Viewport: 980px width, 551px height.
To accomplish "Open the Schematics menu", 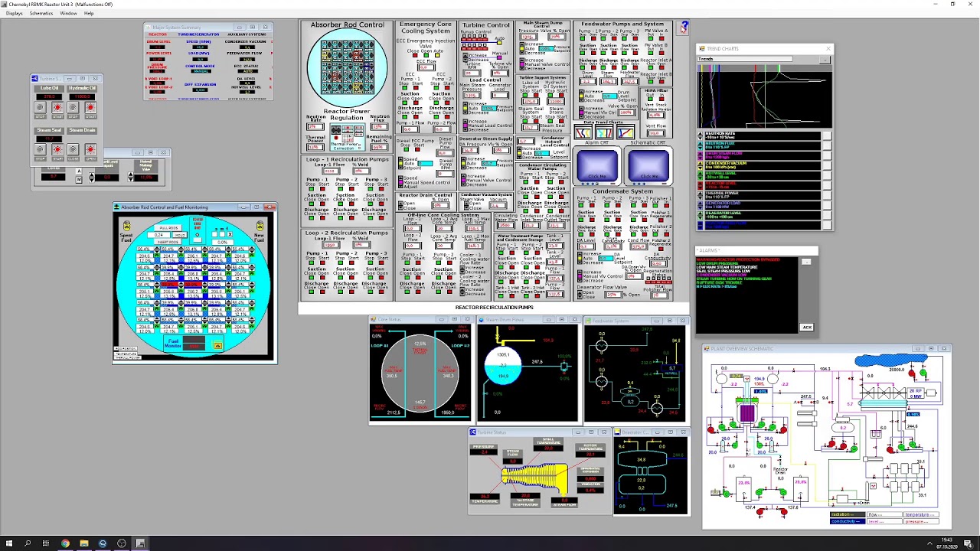I will tap(41, 13).
